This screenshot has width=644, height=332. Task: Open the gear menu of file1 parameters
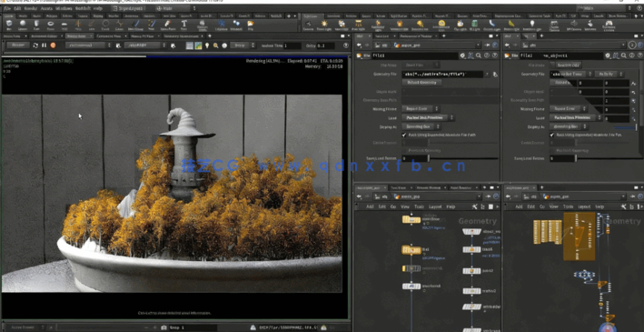(x=463, y=55)
